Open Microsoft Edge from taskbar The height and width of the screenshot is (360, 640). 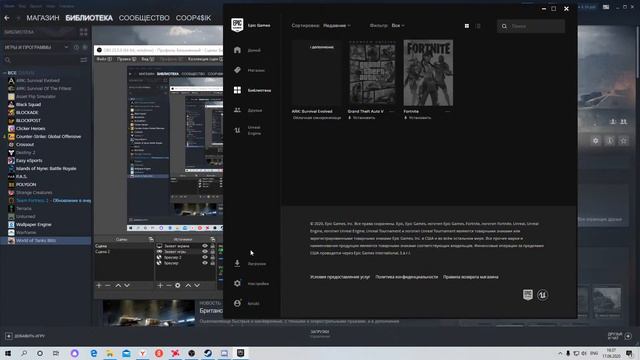[94, 353]
